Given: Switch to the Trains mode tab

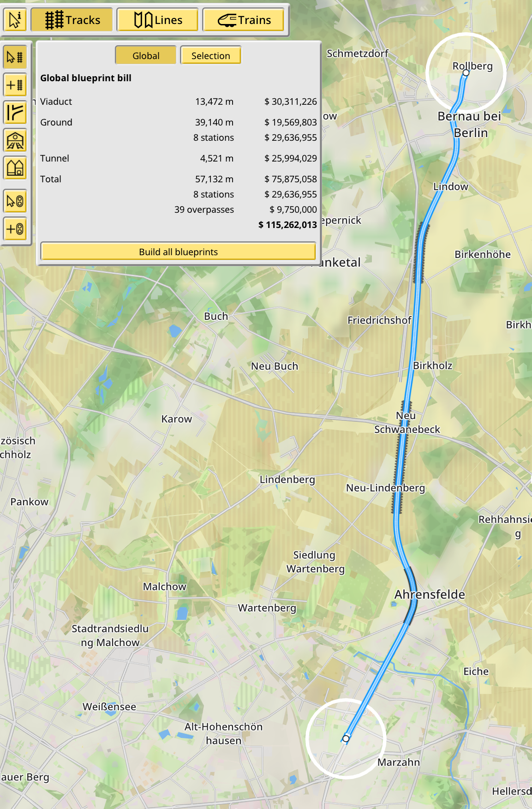Looking at the screenshot, I should click(x=244, y=20).
